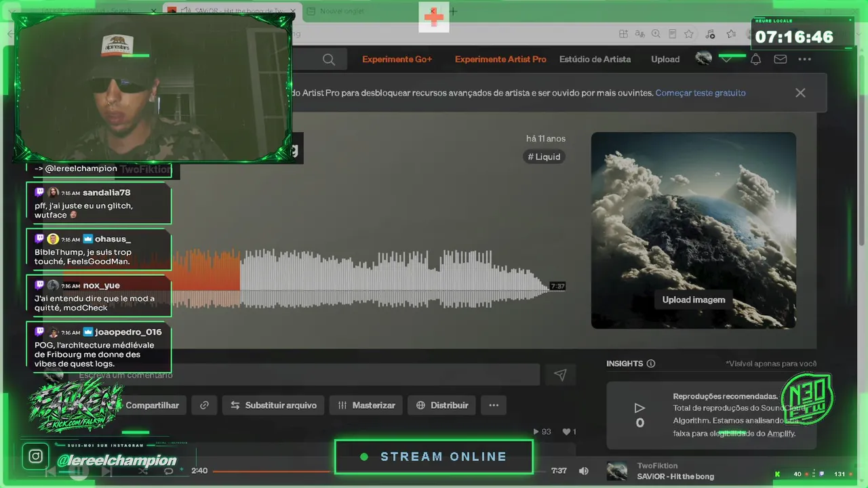The height and width of the screenshot is (488, 868).
Task: Toggle mute with the player volume icon
Action: pyautogui.click(x=584, y=470)
